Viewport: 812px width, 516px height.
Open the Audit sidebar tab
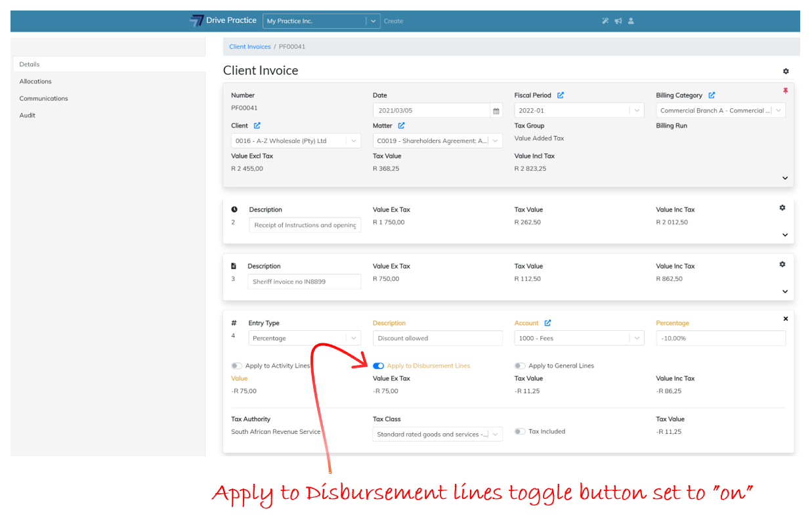(28, 116)
